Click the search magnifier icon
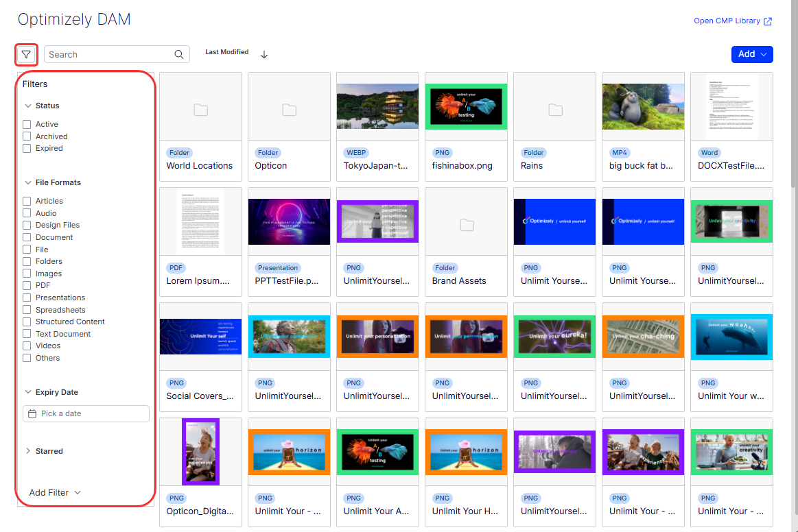 [179, 55]
